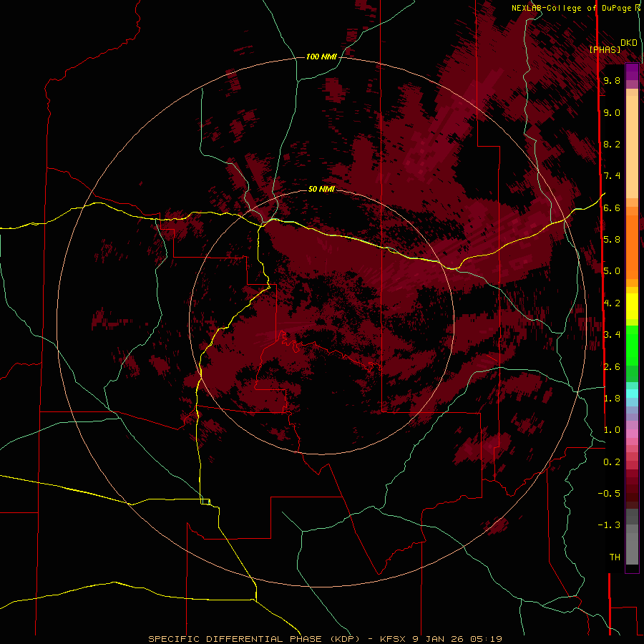Screen dimensions: 644x644
Task: Click the 1.0 scale value
Action: tap(612, 430)
